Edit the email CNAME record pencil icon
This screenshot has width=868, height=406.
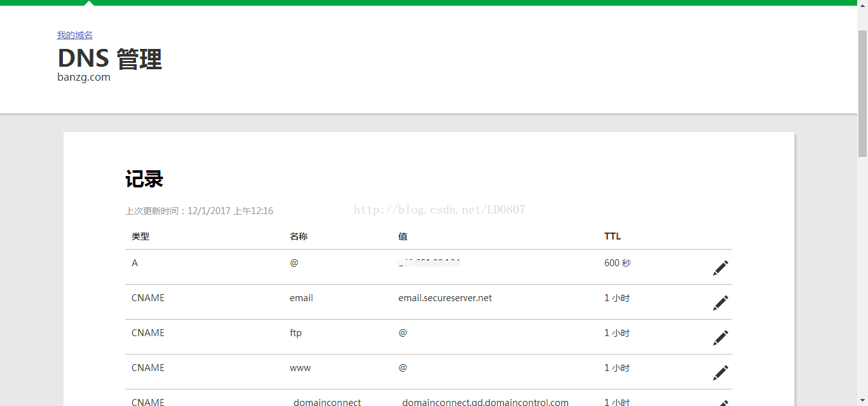click(721, 303)
